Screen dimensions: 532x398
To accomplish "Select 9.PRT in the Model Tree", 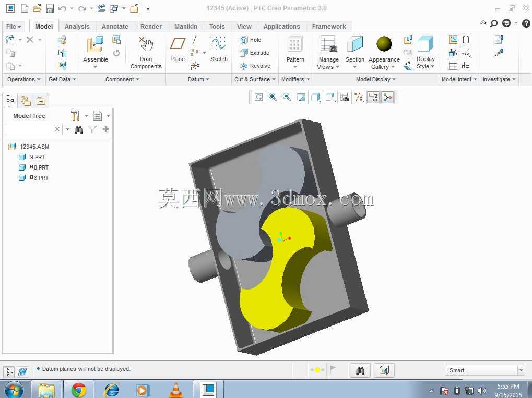I will pos(37,157).
